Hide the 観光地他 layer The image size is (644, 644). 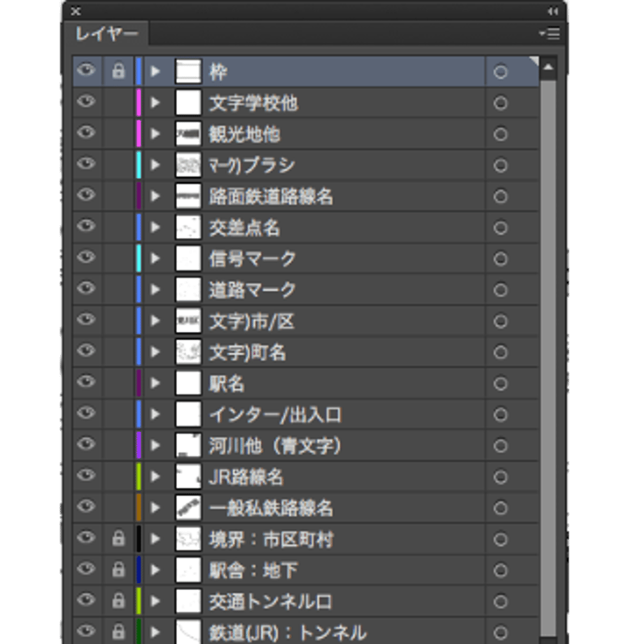[86, 132]
